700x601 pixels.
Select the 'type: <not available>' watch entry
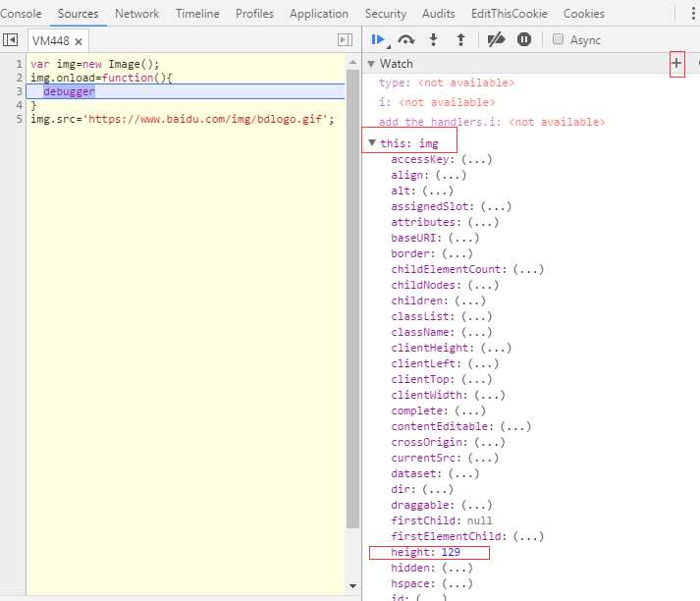(x=446, y=82)
